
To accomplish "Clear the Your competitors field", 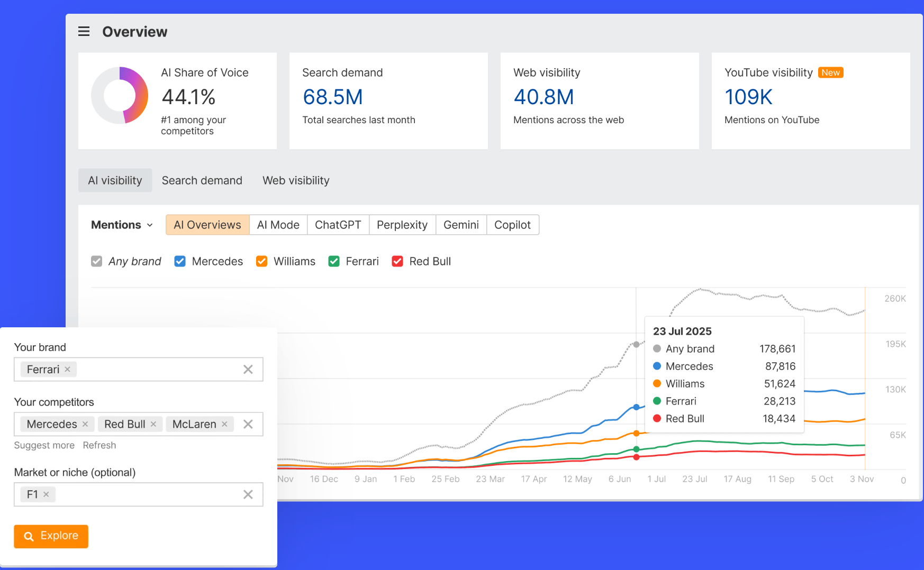I will point(248,424).
